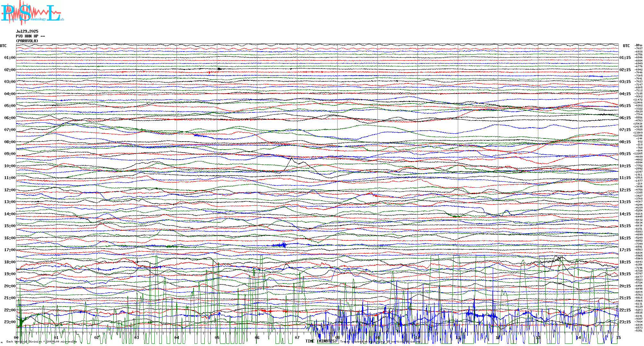Click the 23:15 label on right axis
This screenshot has width=644, height=346.
[x=625, y=322]
